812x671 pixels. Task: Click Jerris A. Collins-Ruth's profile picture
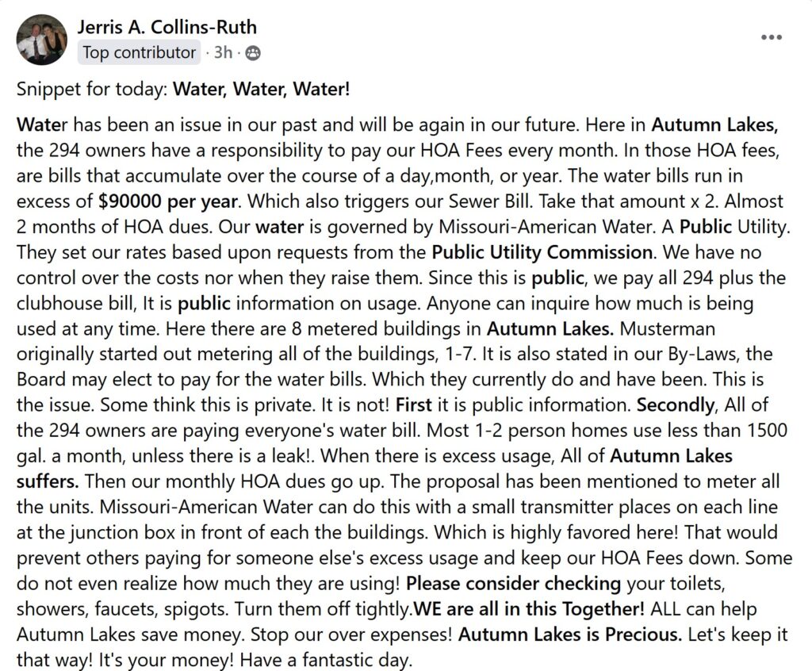click(41, 39)
